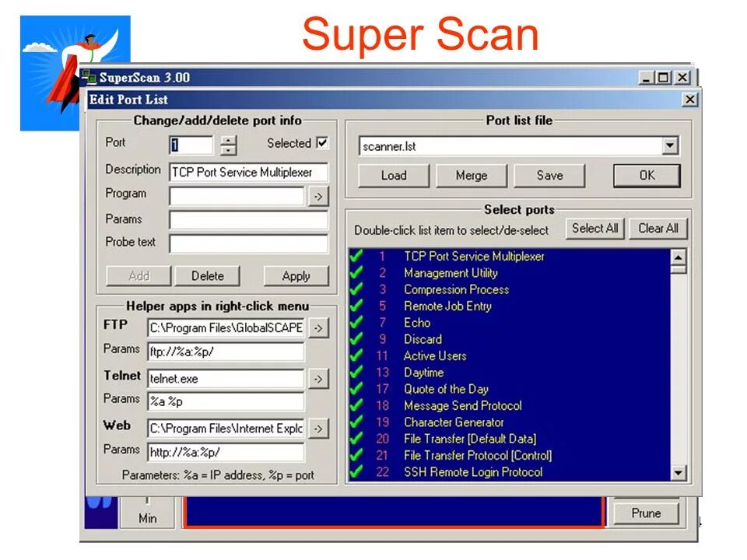Image resolution: width=747 pixels, height=560 pixels.
Task: Browse for Web helper app arrow button
Action: (x=318, y=429)
